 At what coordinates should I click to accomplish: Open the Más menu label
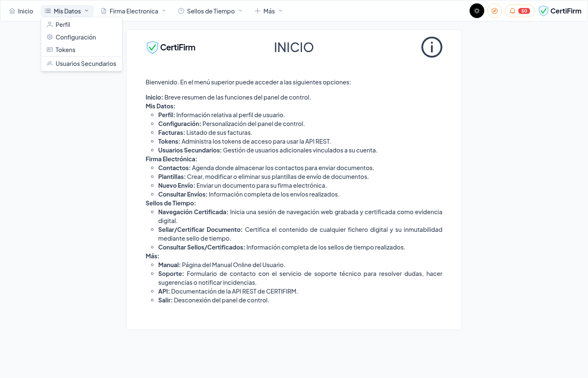tap(269, 11)
